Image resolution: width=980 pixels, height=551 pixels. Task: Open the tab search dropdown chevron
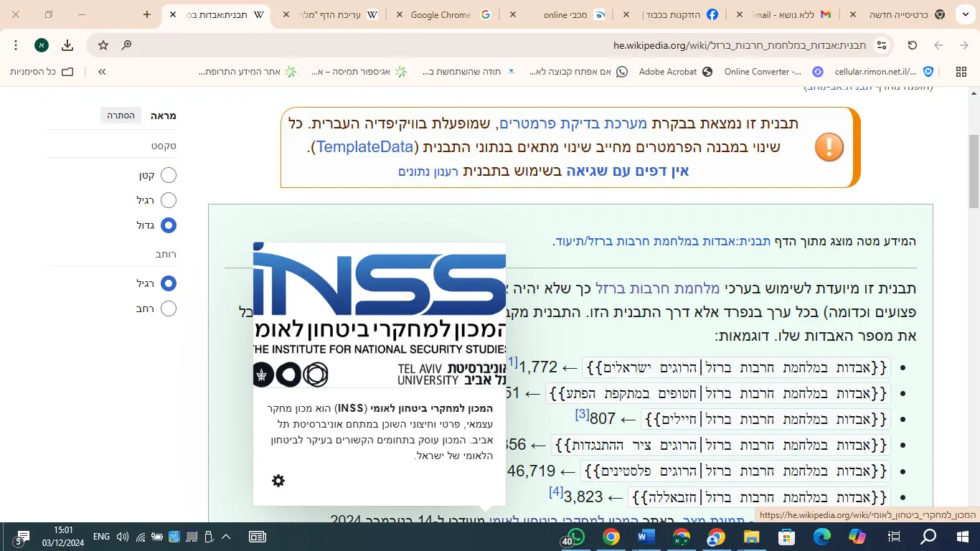click(963, 14)
